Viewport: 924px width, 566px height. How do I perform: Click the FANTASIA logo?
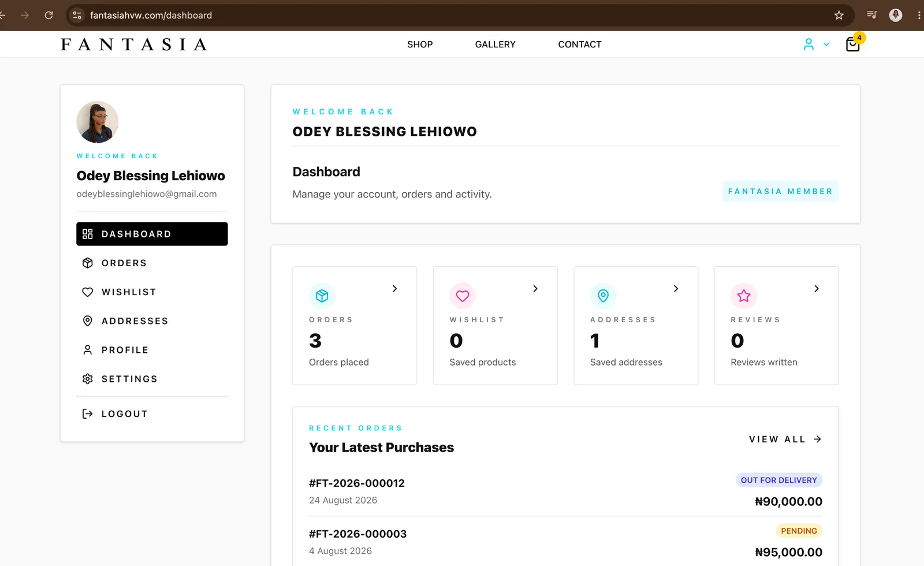coord(134,44)
